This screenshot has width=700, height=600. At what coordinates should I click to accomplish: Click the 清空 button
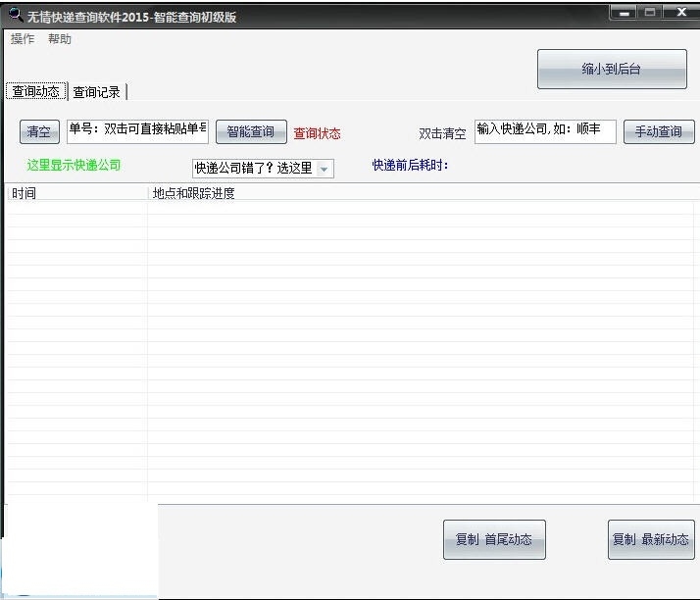point(39,132)
